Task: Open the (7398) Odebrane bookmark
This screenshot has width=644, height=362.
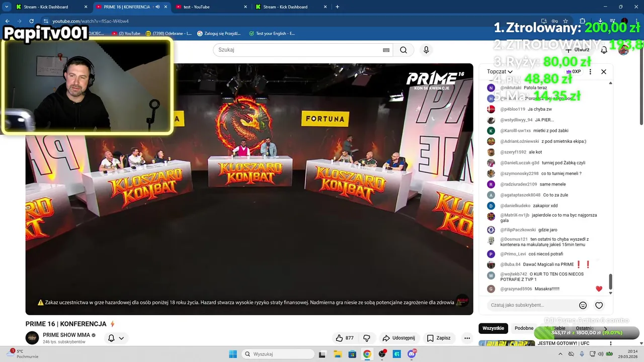Action: [x=169, y=34]
